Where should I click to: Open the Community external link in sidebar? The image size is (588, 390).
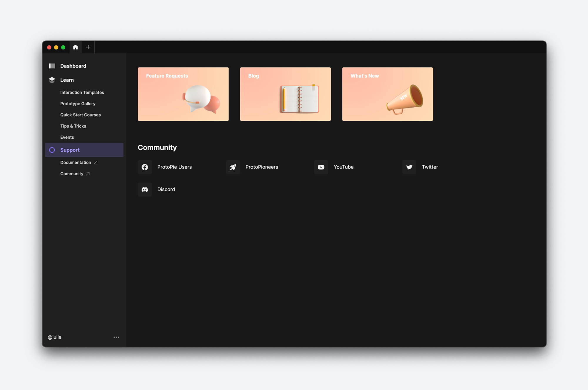[x=75, y=174]
